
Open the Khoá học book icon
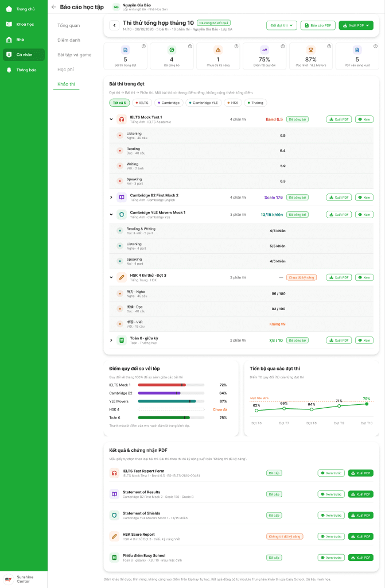click(9, 24)
